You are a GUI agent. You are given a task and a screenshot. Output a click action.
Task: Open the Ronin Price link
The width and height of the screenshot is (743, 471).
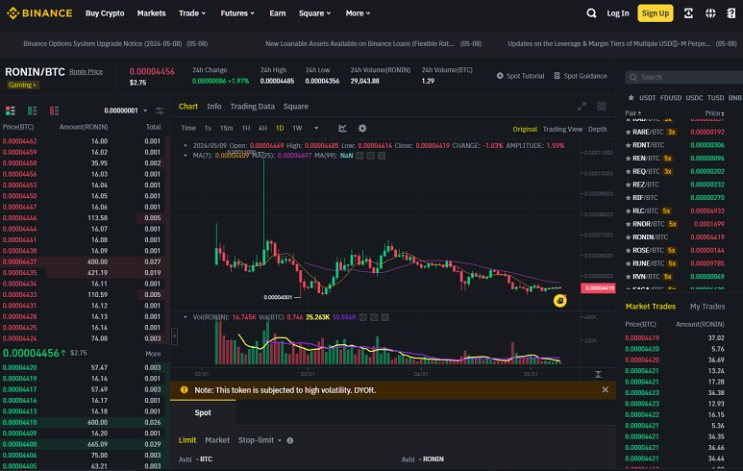click(x=86, y=72)
